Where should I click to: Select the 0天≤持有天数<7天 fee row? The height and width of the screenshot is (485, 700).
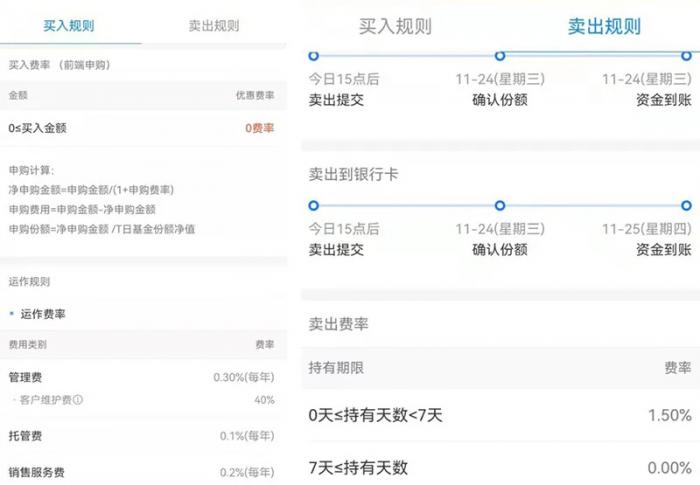click(x=500, y=415)
